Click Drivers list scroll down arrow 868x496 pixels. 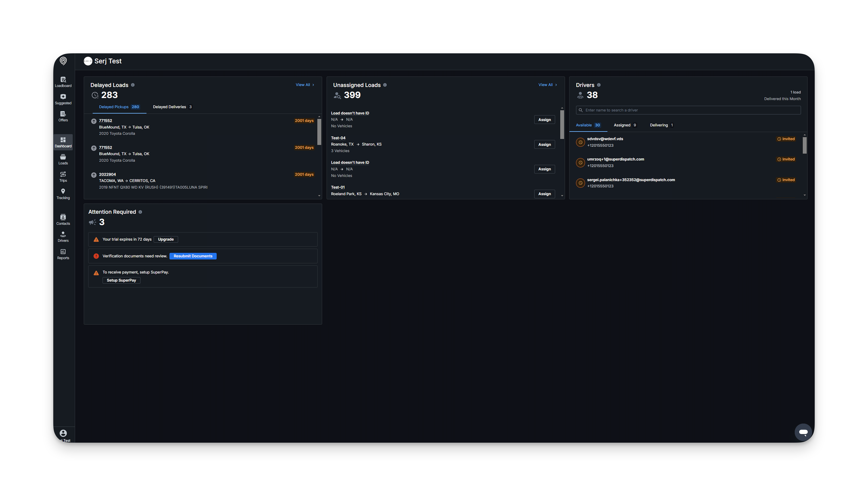pos(804,195)
